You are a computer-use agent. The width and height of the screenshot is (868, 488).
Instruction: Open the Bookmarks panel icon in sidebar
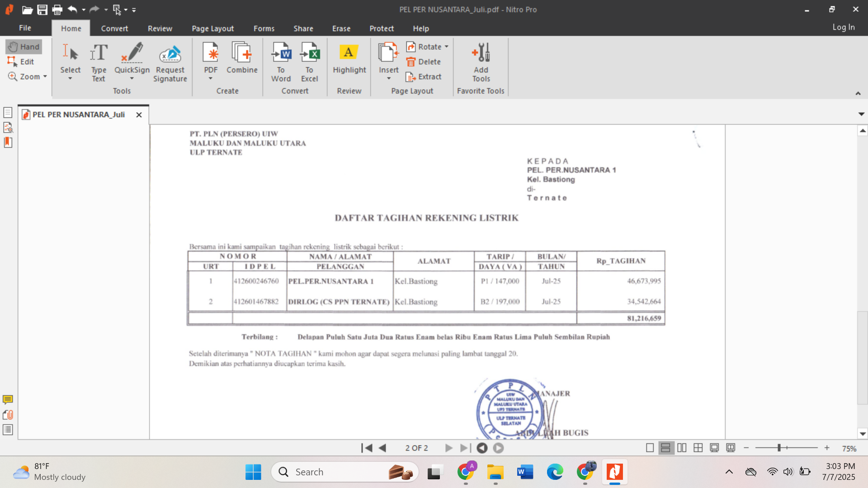click(x=8, y=142)
